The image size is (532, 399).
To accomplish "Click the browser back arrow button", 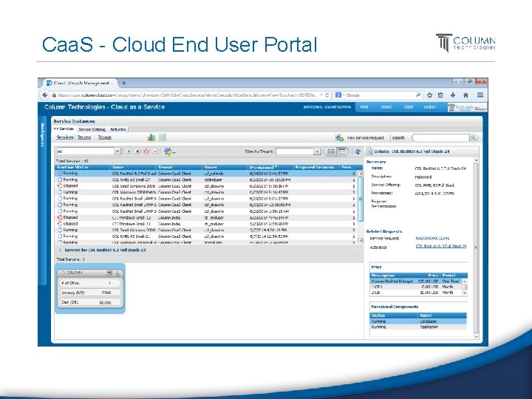I will pyautogui.click(x=45, y=95).
